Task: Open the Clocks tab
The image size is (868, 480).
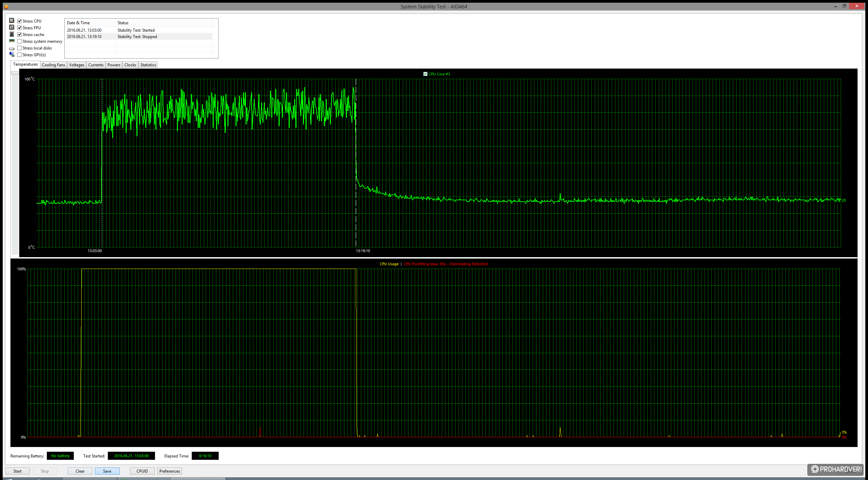Action: 130,65
